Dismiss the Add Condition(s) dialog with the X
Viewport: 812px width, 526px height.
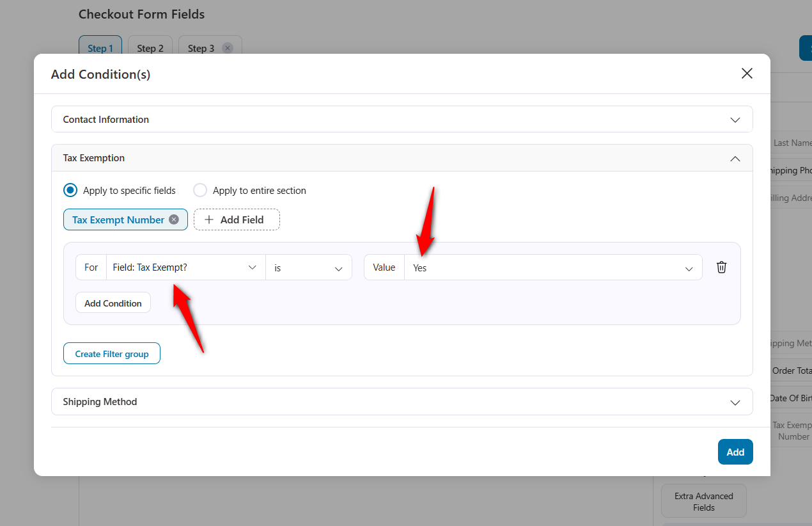coord(746,74)
